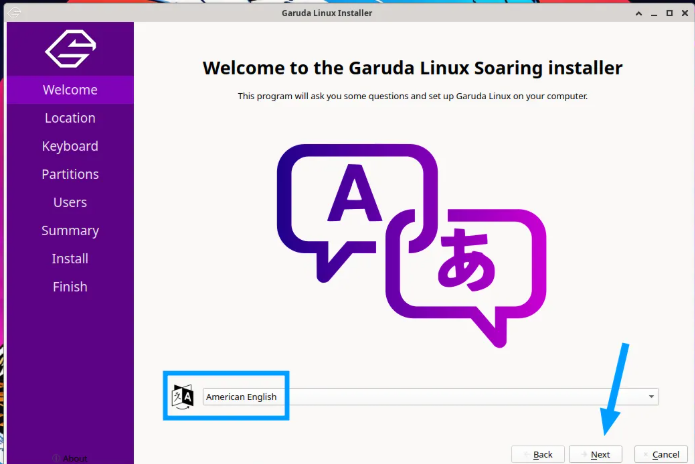Open the title bar window menu icon
This screenshot has height=464, width=695.
(x=14, y=13)
